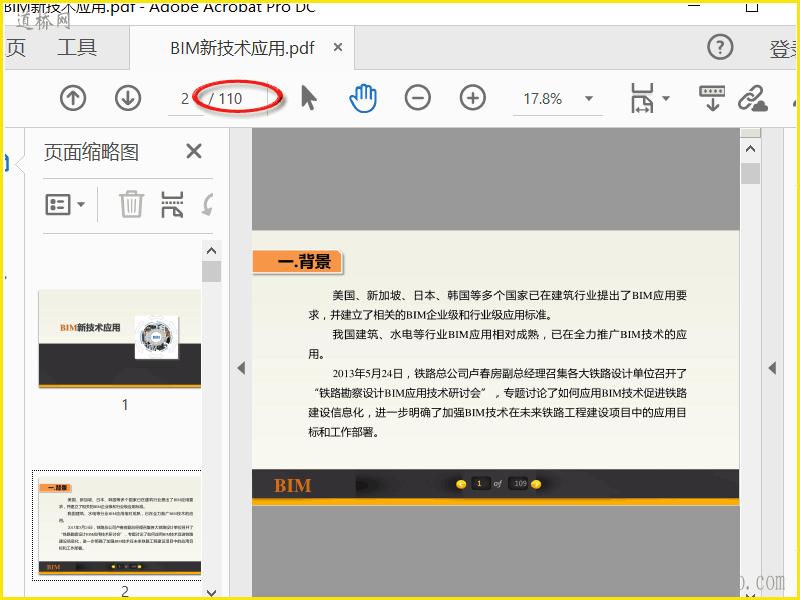Expand the right tools pane arrow
The height and width of the screenshot is (600, 800).
point(772,368)
